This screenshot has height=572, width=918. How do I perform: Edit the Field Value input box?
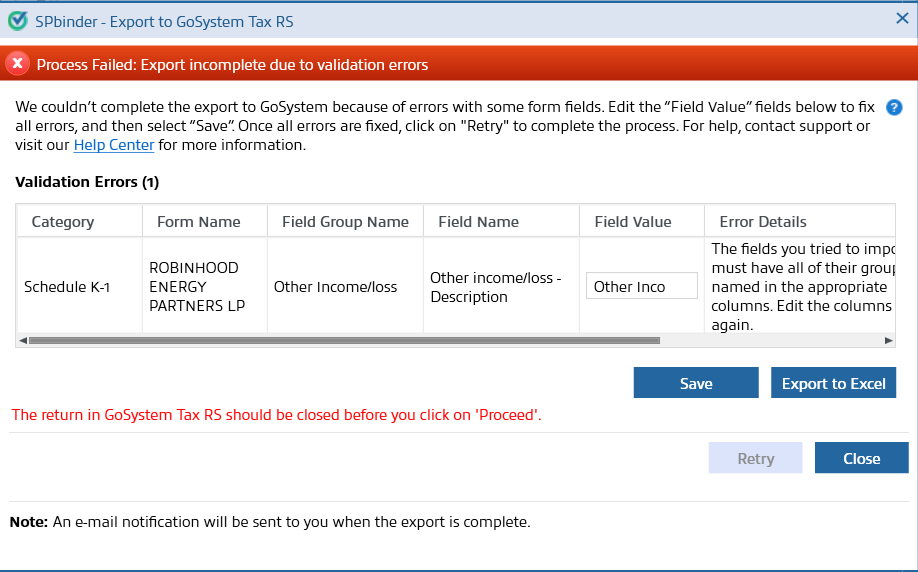(641, 287)
